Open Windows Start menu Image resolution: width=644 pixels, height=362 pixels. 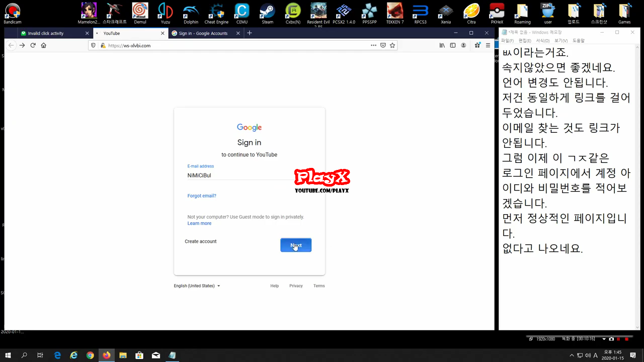pyautogui.click(x=8, y=355)
